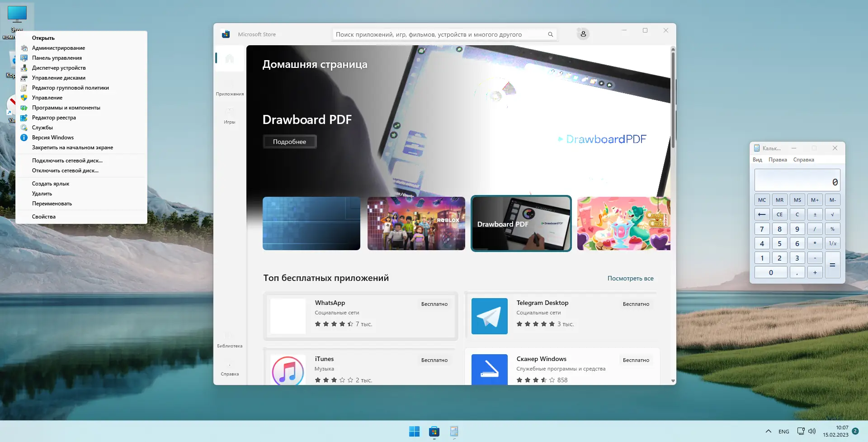The image size is (868, 442).
Task: Go to Home in the Store sidebar
Action: coord(230,58)
